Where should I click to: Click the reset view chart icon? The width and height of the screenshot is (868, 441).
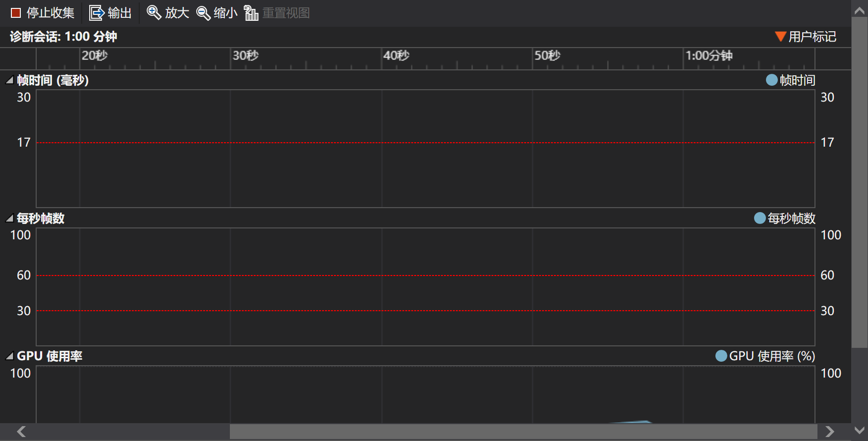tap(251, 13)
